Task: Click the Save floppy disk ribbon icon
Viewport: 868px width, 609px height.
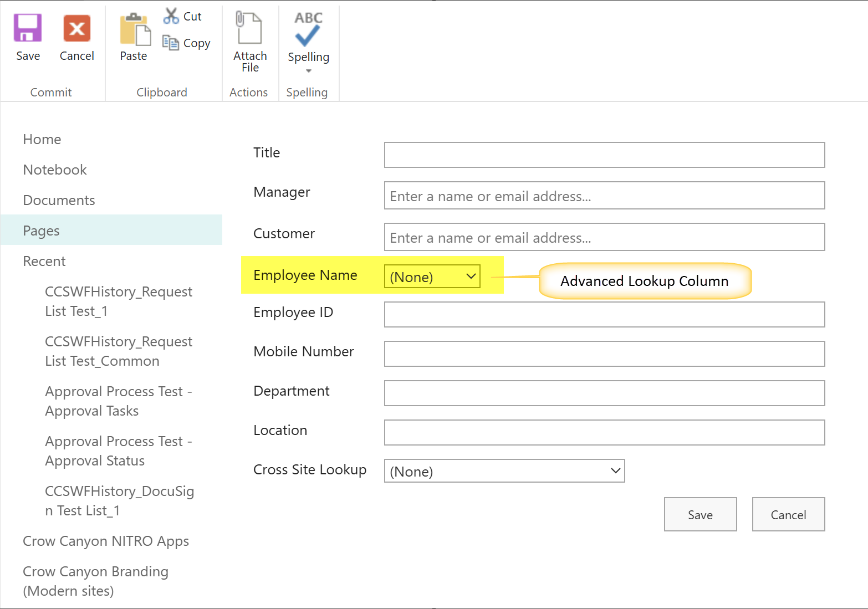Action: [x=28, y=28]
